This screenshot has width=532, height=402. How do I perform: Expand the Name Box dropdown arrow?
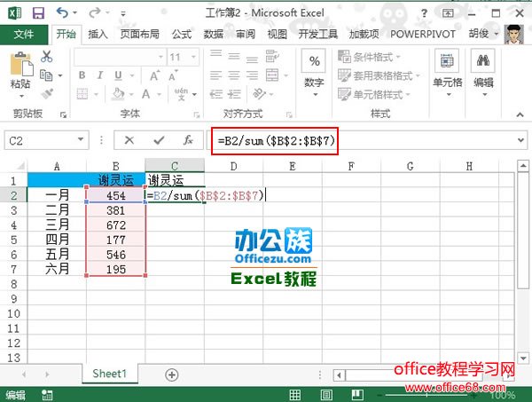(81, 139)
